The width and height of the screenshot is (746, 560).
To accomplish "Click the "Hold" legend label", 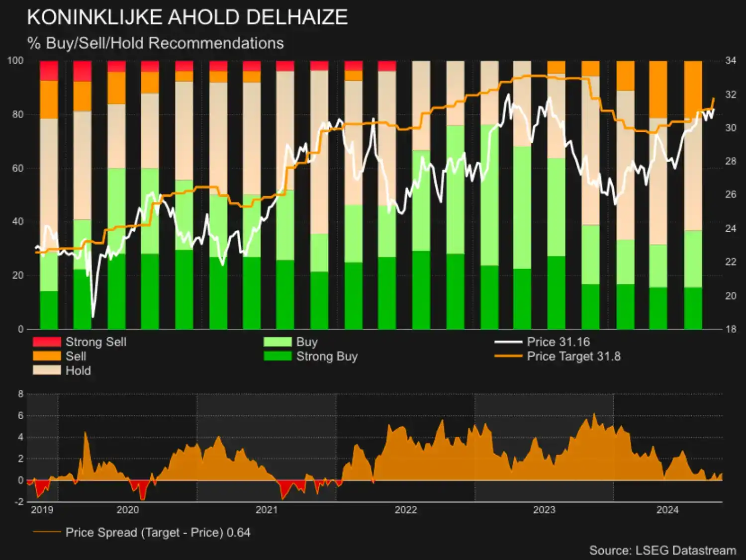I will click(x=78, y=371).
